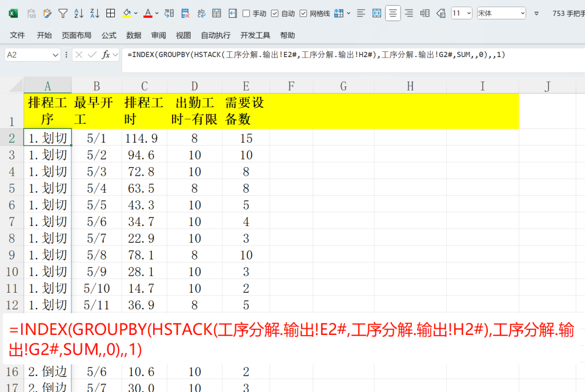This screenshot has height=392, width=585.
Task: Sort ascending A to Z
Action: (79, 14)
